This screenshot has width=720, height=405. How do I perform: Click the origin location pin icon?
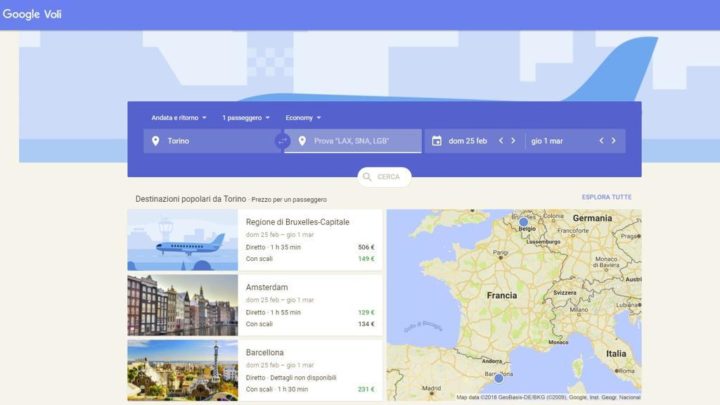pos(156,141)
